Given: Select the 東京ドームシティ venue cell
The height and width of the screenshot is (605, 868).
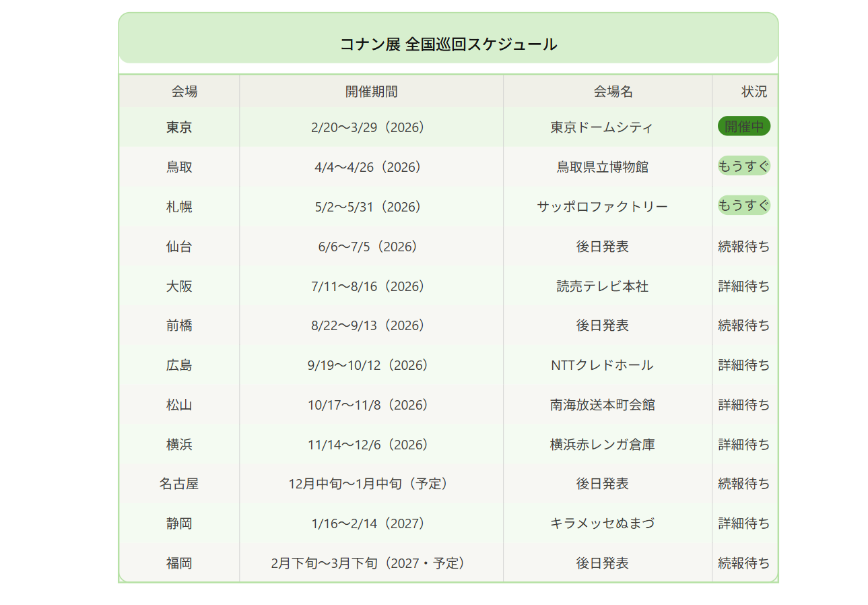Looking at the screenshot, I should (601, 127).
